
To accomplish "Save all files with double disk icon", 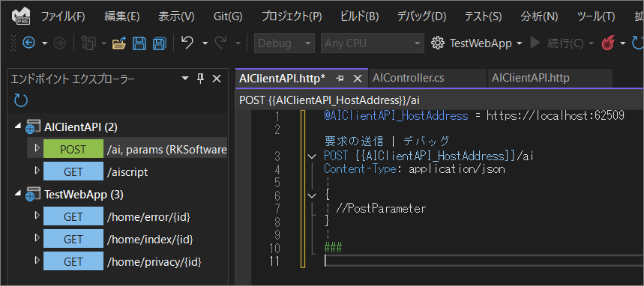I will pos(160,43).
